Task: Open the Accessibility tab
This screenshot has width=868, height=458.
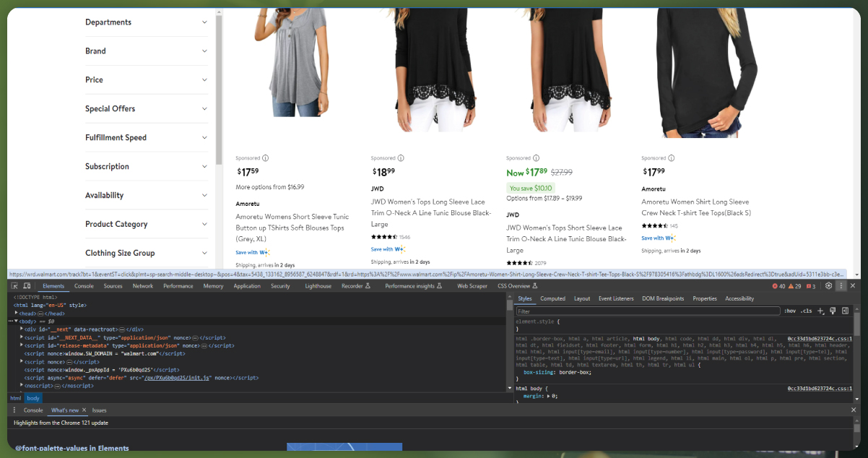Action: pos(739,298)
